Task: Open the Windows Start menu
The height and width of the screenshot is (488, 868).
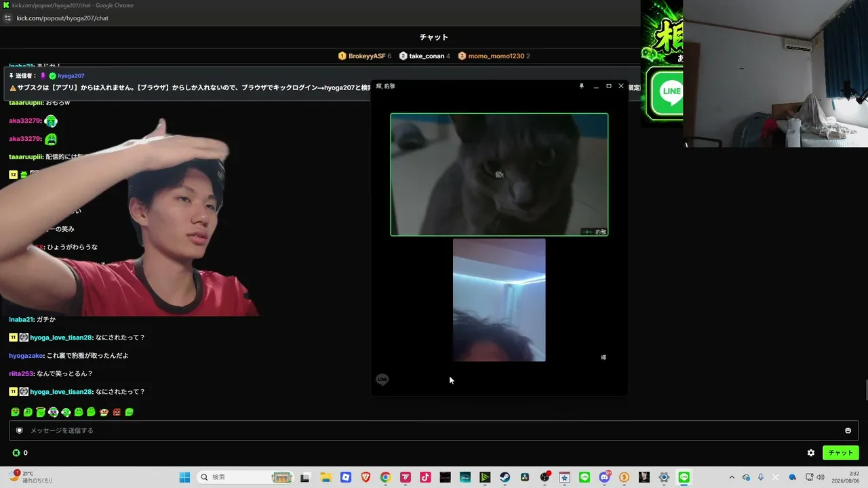Action: tap(184, 477)
